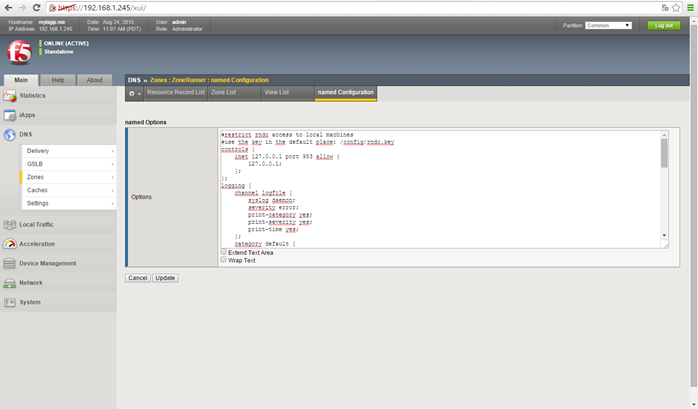Click the Update button
The height and width of the screenshot is (409, 698).
click(x=165, y=277)
